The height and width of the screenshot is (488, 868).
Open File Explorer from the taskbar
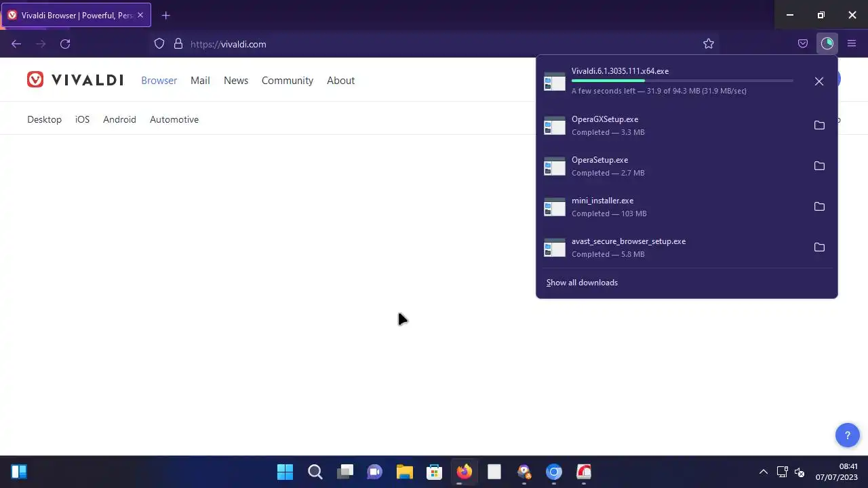point(405,472)
